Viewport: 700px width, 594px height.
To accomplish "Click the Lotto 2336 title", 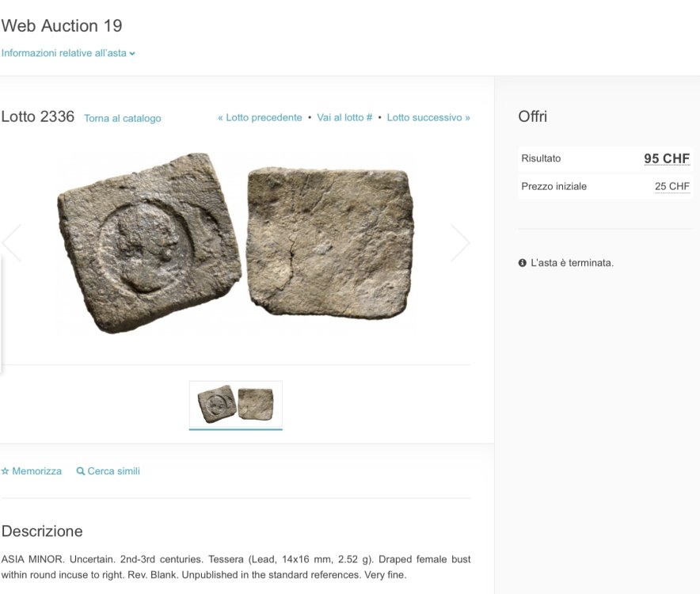I will 38,116.
